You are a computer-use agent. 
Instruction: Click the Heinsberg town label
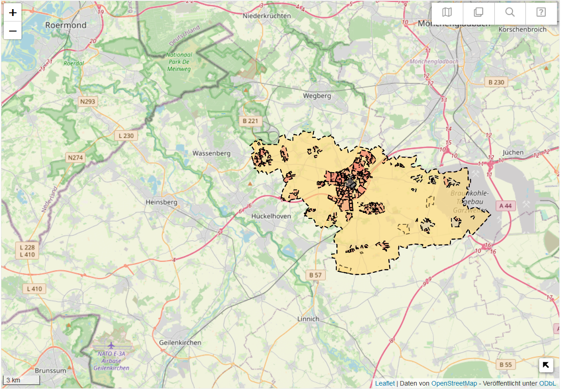[x=161, y=201]
